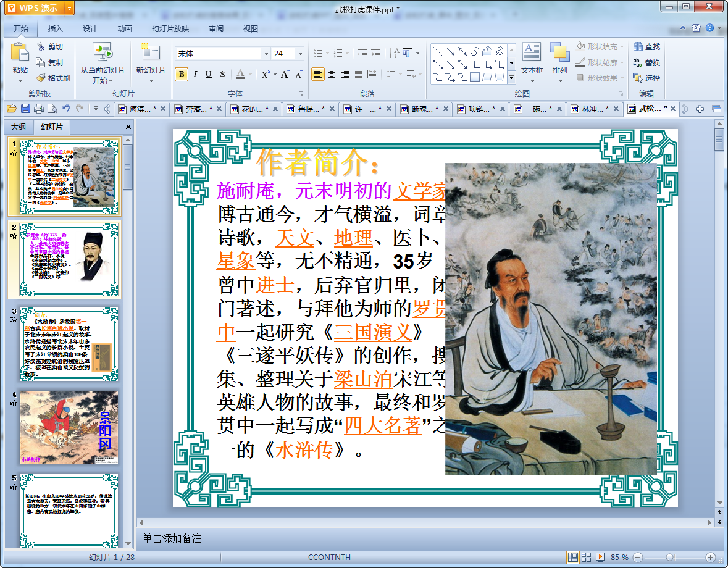Click the Print Preview icon
Image resolution: width=728 pixels, height=568 pixels.
pos(52,109)
